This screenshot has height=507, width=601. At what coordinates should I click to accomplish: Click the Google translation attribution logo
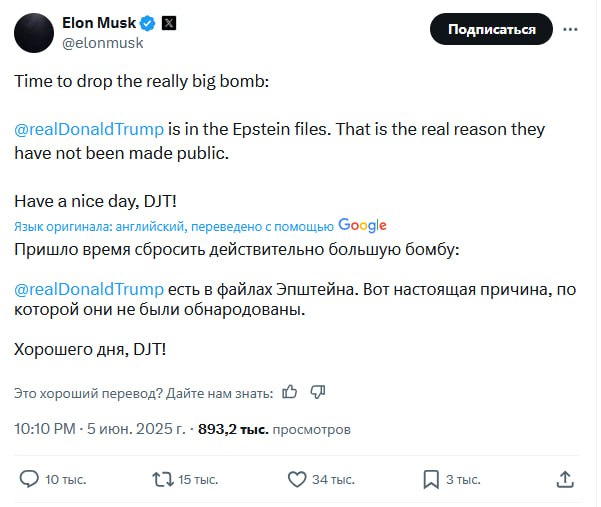pos(362,225)
